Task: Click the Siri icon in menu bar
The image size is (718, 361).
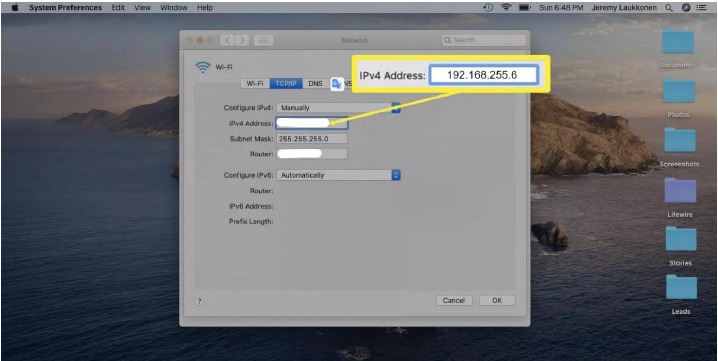Action: coord(685,8)
